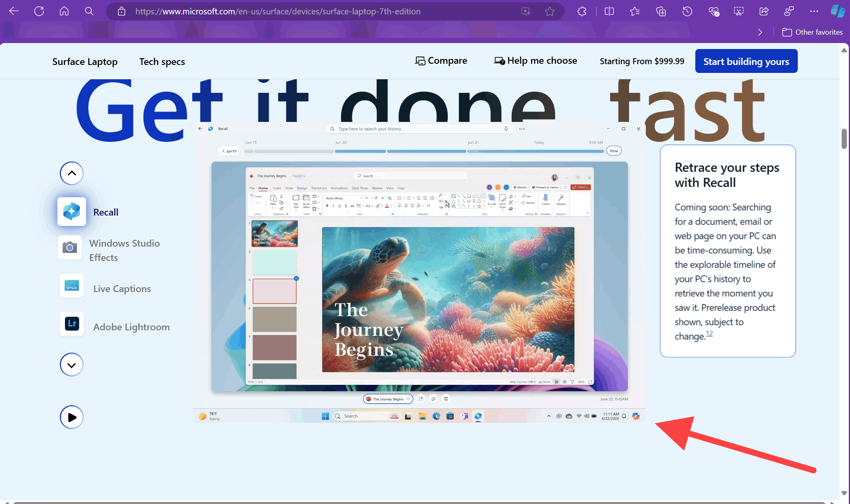This screenshot has height=504, width=850.
Task: Play the feature carousel animation
Action: pyautogui.click(x=72, y=417)
